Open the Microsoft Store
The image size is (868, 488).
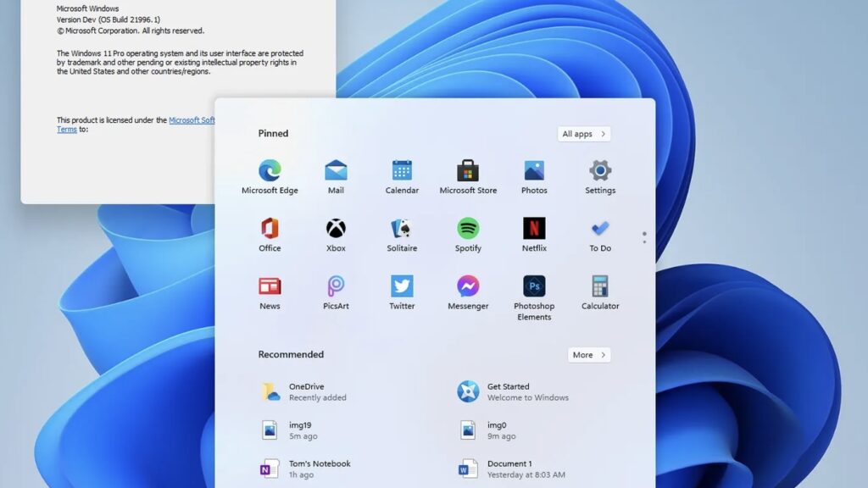(467, 172)
